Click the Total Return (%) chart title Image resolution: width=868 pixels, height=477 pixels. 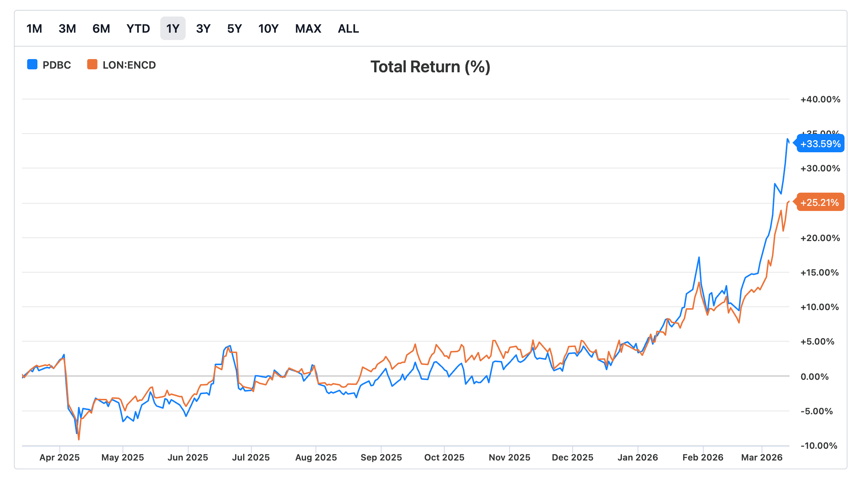pyautogui.click(x=430, y=67)
